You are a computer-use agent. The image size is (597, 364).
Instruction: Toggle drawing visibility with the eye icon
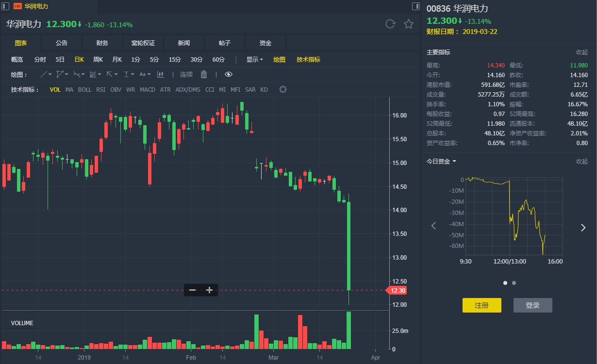pyautogui.click(x=229, y=74)
